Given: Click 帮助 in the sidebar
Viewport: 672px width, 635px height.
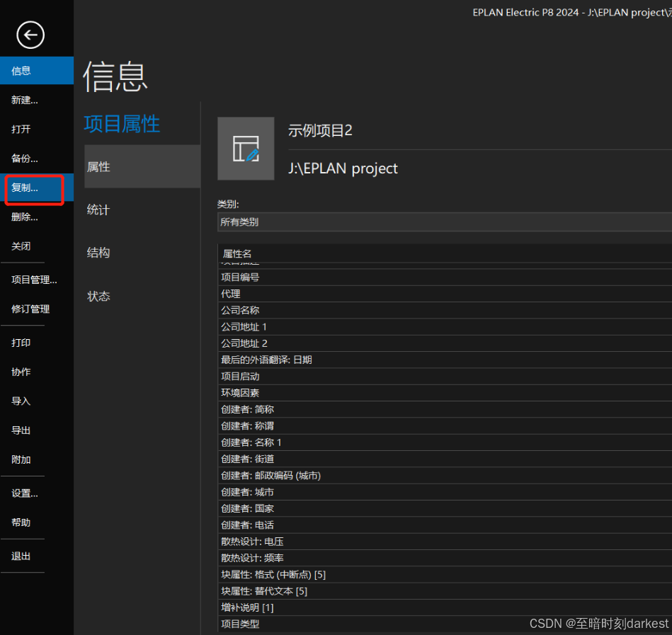Looking at the screenshot, I should [x=37, y=522].
